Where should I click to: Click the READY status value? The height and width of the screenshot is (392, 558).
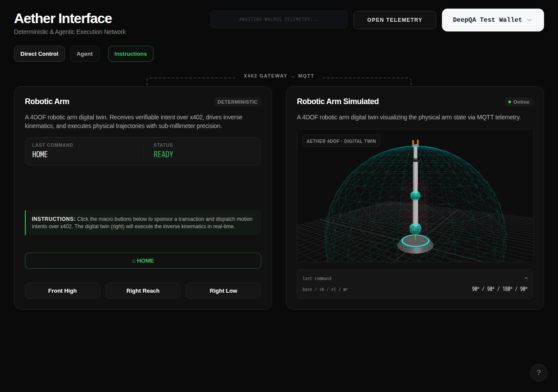163,155
